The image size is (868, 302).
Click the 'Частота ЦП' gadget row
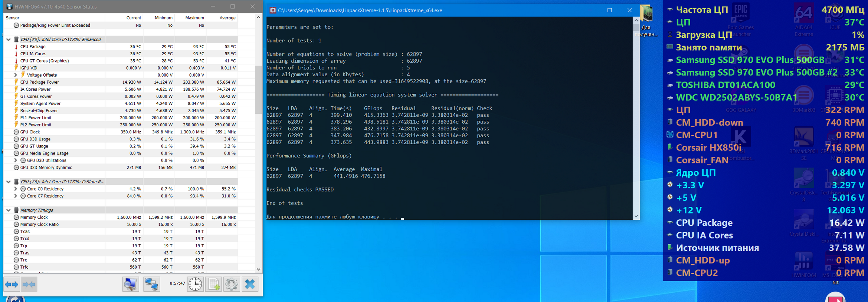[766, 10]
